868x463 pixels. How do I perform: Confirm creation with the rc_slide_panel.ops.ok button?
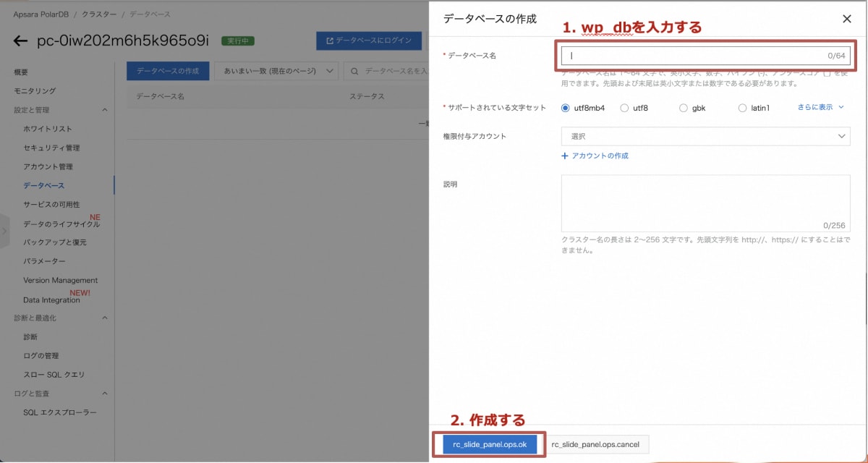(489, 444)
